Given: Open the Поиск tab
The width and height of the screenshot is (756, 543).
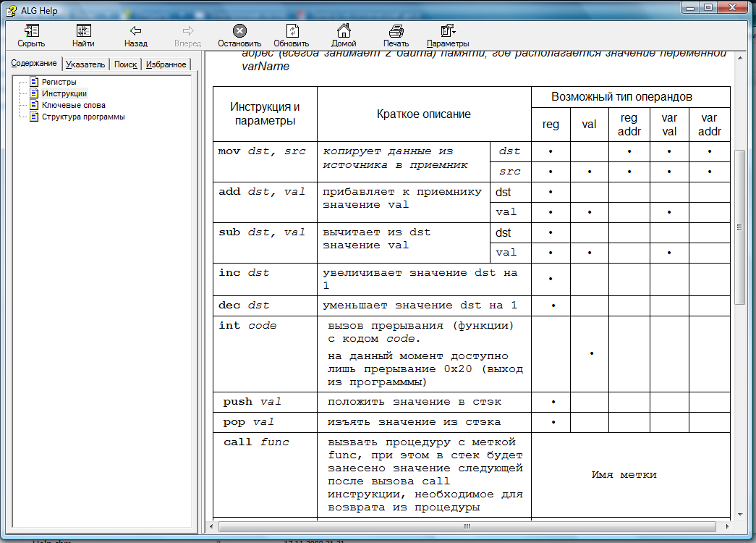Looking at the screenshot, I should coord(125,64).
